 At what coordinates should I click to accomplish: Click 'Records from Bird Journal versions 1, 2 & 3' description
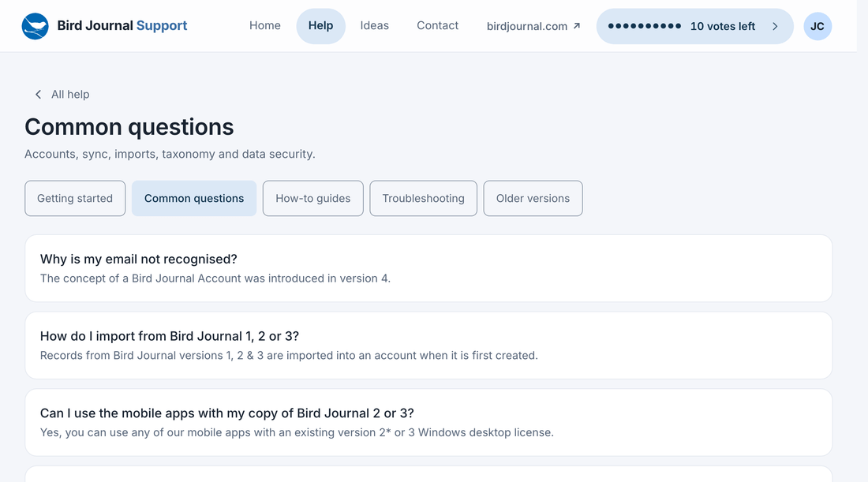click(x=289, y=355)
